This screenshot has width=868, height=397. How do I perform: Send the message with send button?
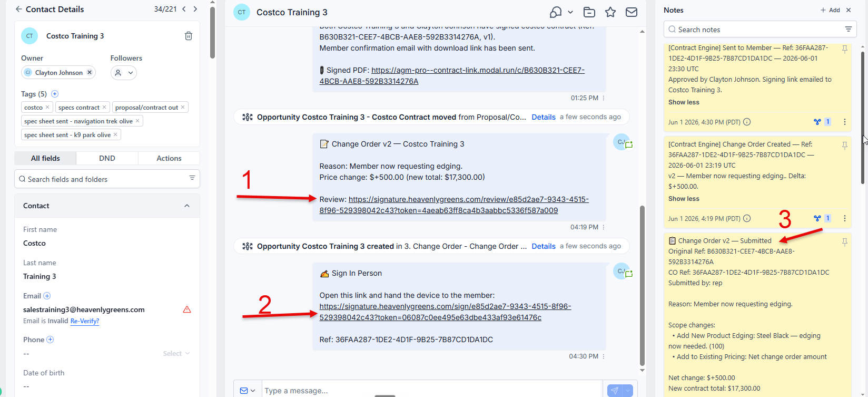click(614, 391)
